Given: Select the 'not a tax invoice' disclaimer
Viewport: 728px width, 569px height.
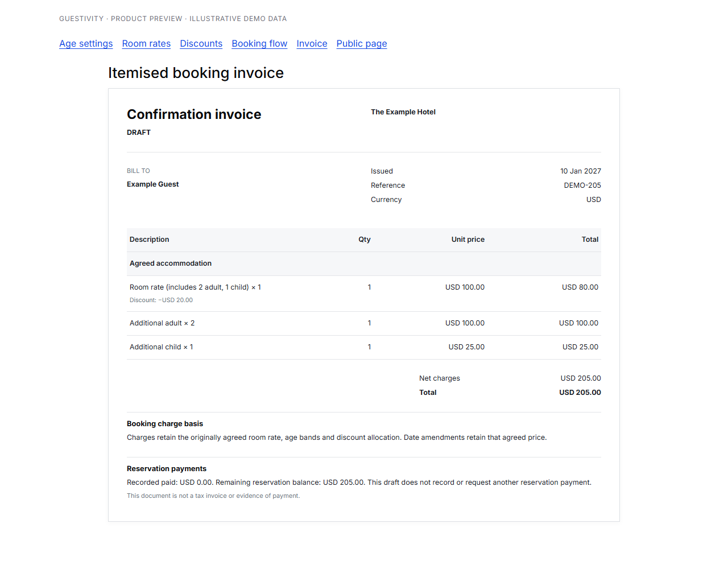Looking at the screenshot, I should pyautogui.click(x=213, y=496).
